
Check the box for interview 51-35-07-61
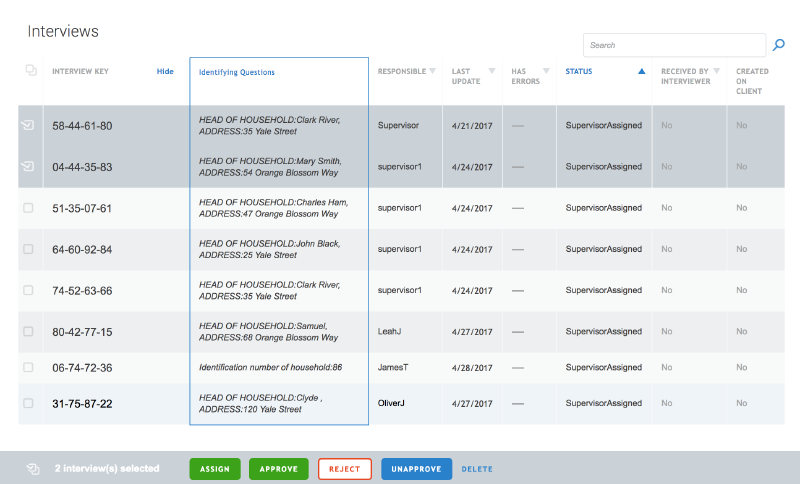point(28,208)
